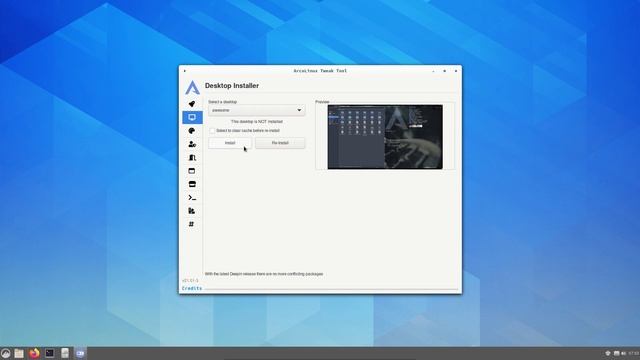
Task: Open the Credits link
Action: coord(192,288)
